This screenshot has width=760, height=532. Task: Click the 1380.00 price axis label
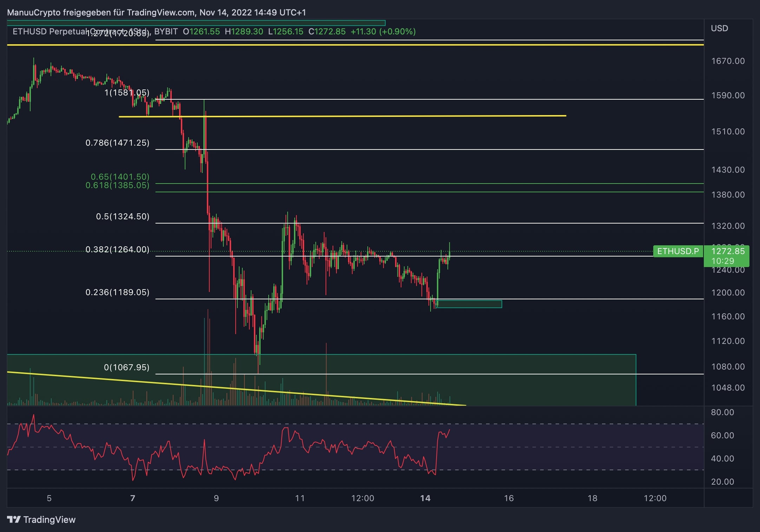728,195
